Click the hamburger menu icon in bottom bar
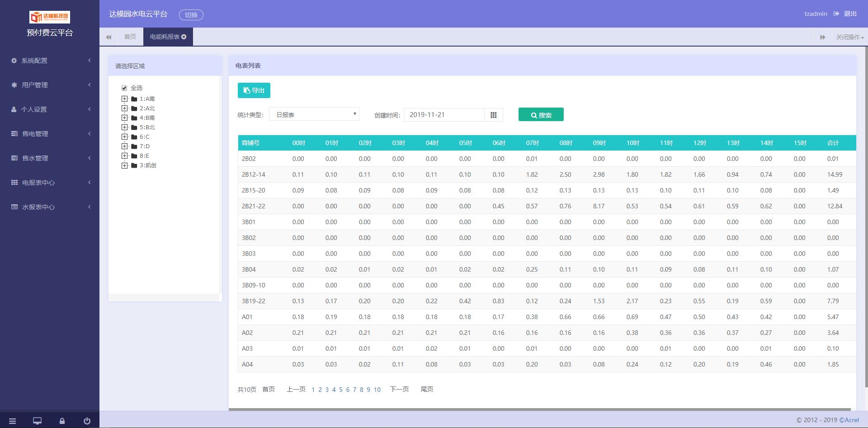Image resolution: width=868 pixels, height=428 pixels. pyautogui.click(x=12, y=421)
